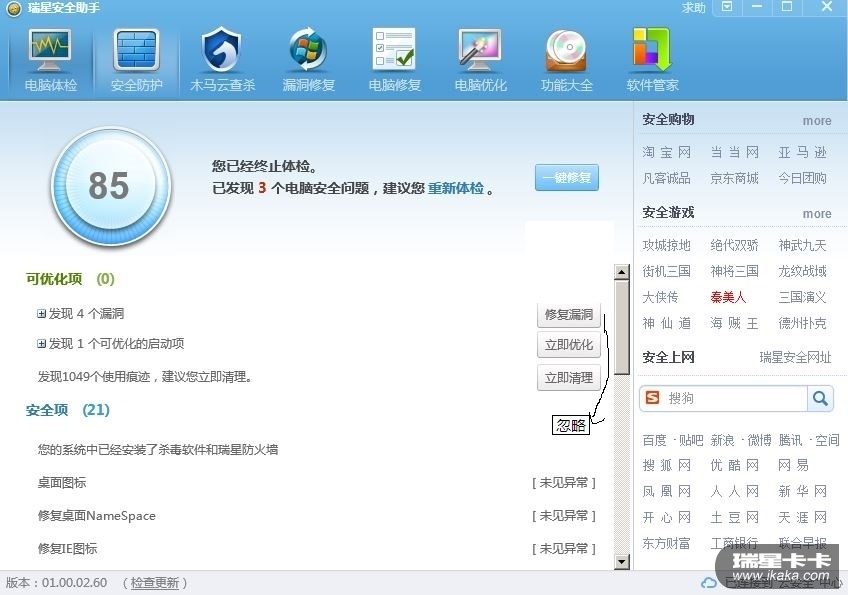Screen dimensions: 848x595
Task: Open the 优酷网 link
Action: pyautogui.click(x=734, y=465)
